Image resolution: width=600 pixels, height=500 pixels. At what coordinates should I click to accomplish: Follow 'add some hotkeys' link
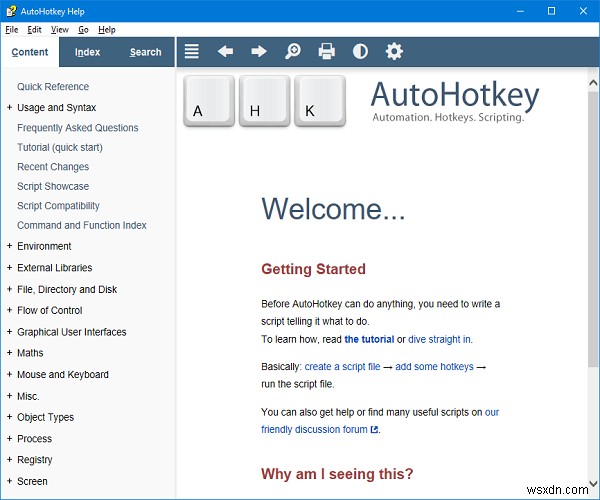click(434, 366)
